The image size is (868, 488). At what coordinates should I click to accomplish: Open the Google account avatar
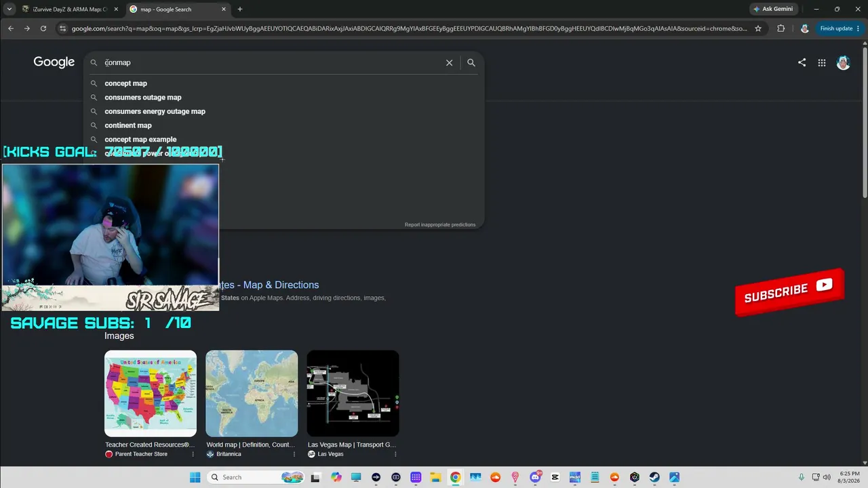click(x=843, y=62)
